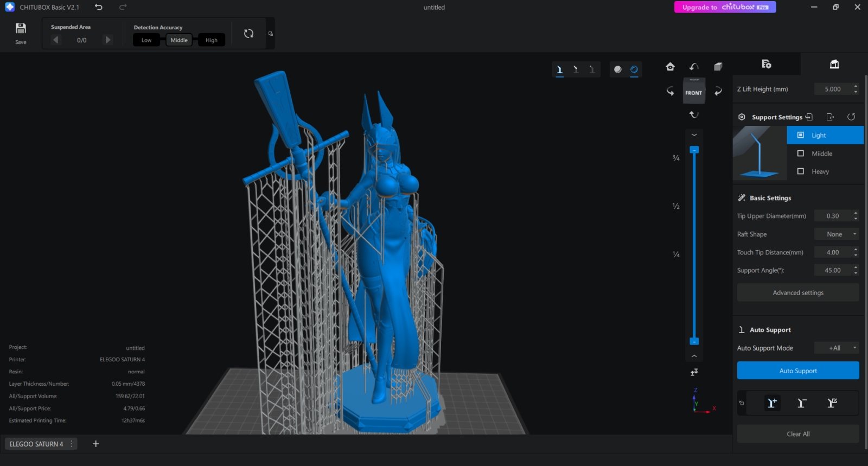Select the Heavy support type

click(x=825, y=171)
